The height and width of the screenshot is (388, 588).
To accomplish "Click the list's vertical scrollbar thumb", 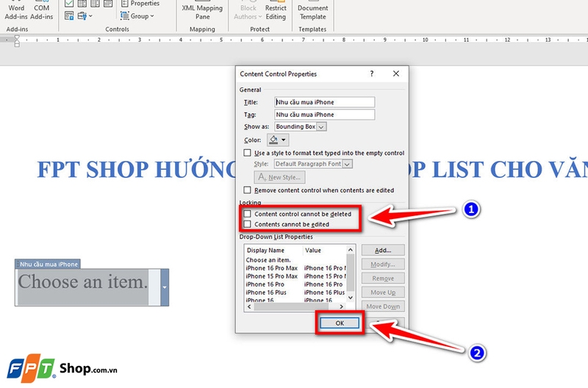I will pyautogui.click(x=351, y=272).
